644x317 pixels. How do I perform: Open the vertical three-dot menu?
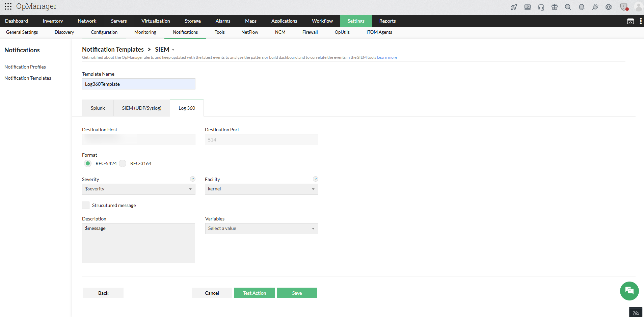click(x=641, y=21)
